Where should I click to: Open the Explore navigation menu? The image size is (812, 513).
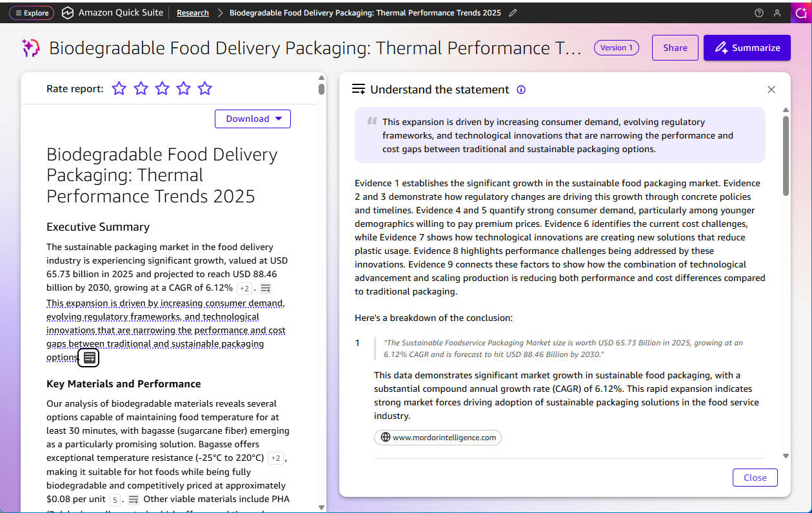click(32, 13)
